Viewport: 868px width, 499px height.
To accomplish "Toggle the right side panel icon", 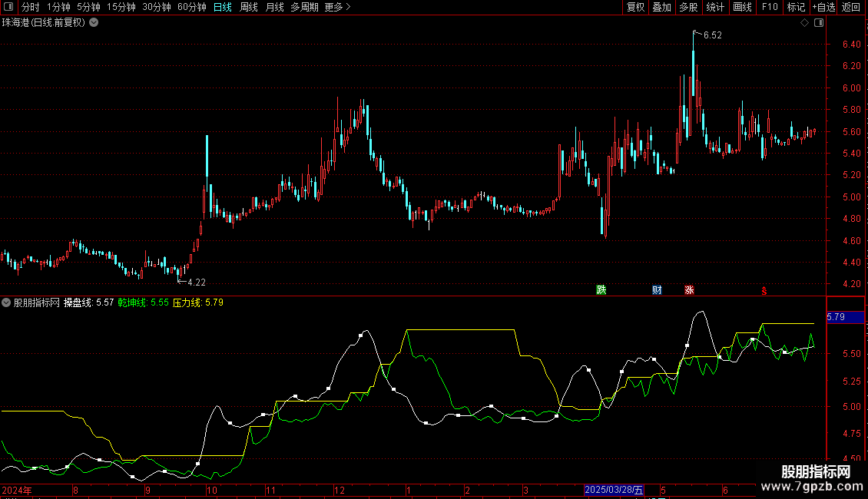I will point(819,23).
